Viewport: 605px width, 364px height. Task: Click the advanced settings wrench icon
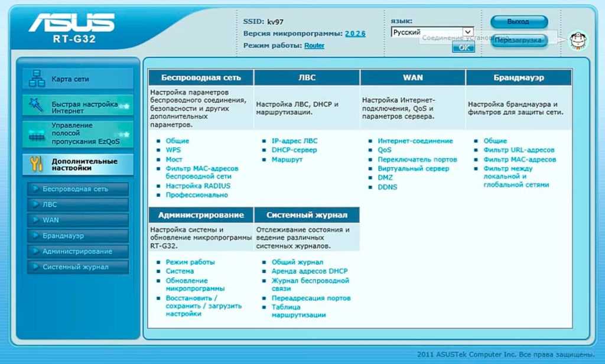click(37, 164)
